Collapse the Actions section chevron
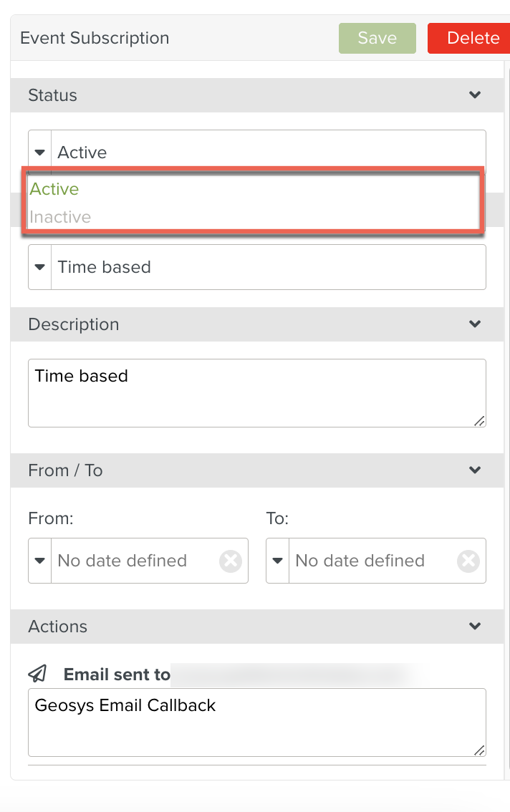This screenshot has width=510, height=812. coord(474,627)
